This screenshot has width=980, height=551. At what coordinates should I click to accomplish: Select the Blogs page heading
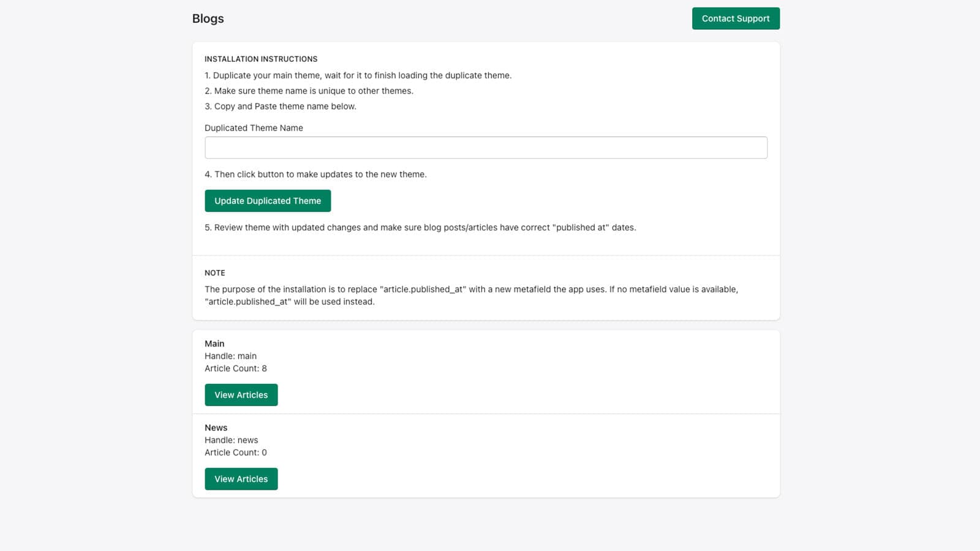point(208,18)
